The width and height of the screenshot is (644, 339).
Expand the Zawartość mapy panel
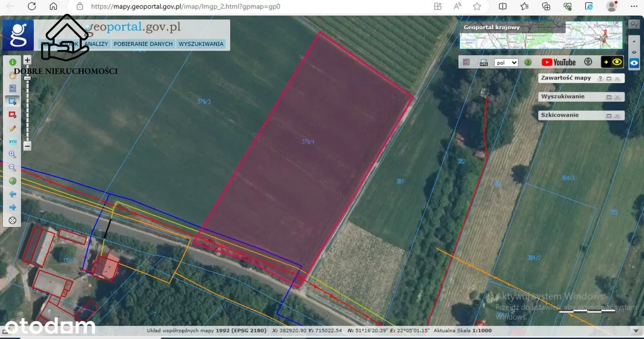point(609,78)
